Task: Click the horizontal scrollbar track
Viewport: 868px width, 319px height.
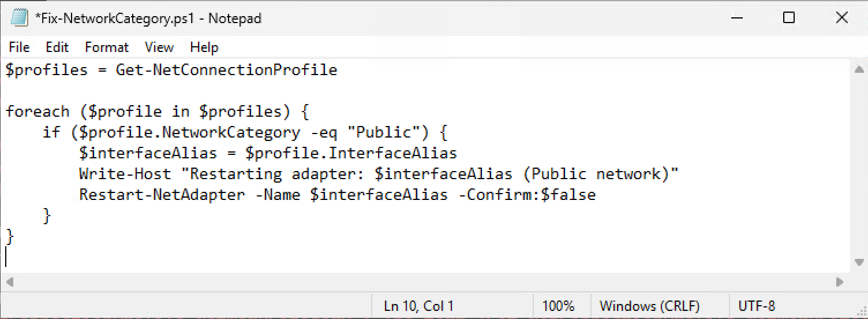Action: click(425, 283)
